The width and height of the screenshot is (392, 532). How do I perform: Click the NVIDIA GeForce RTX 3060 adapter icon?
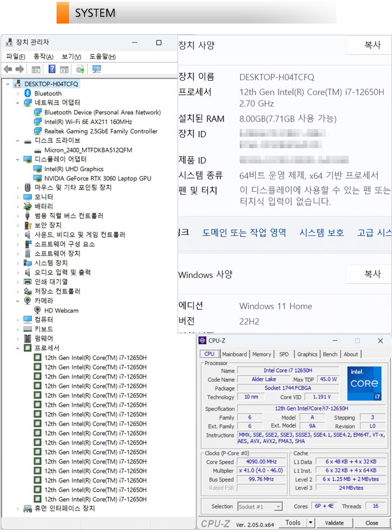38,178
